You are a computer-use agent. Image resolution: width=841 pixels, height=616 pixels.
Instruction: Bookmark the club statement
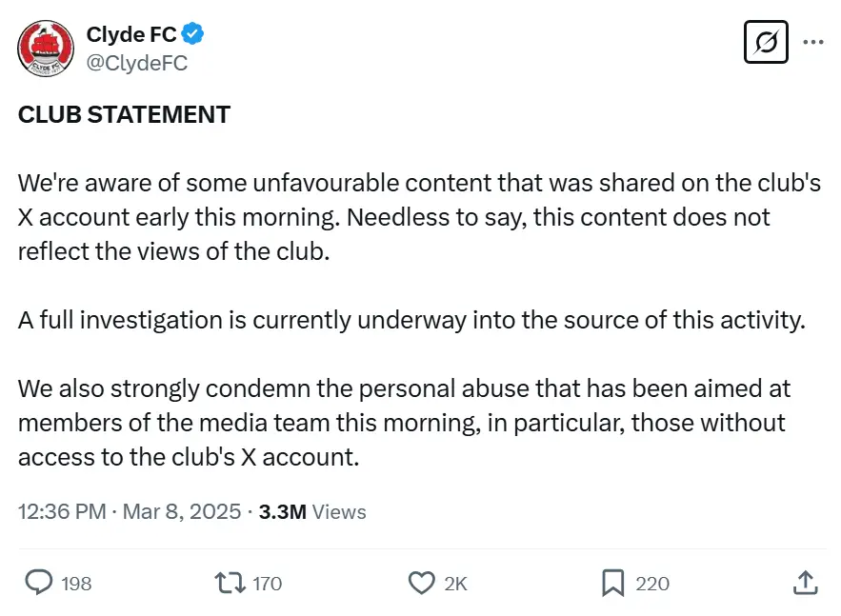click(614, 582)
